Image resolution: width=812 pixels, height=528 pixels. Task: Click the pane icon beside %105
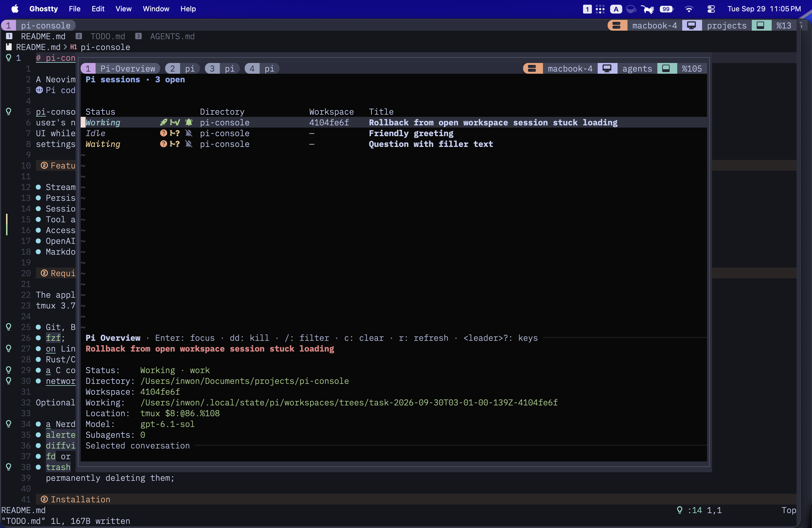666,68
